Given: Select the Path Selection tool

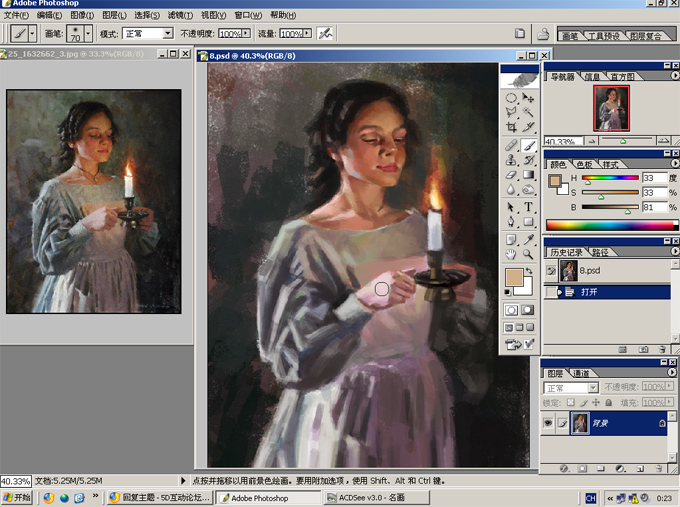Looking at the screenshot, I should click(x=511, y=207).
